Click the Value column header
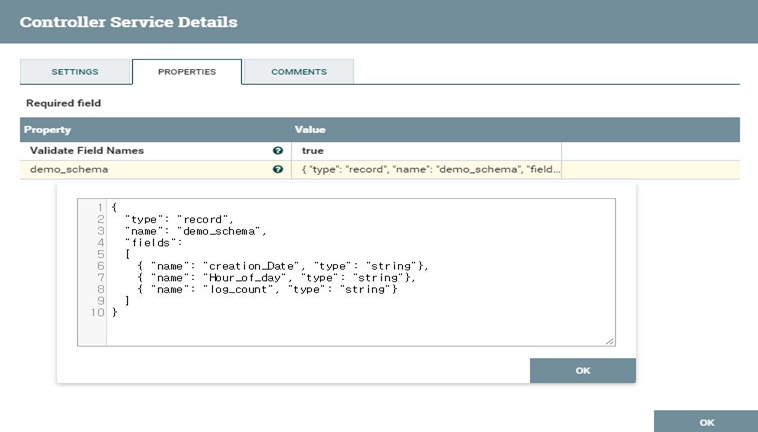758x432 pixels. pyautogui.click(x=310, y=130)
